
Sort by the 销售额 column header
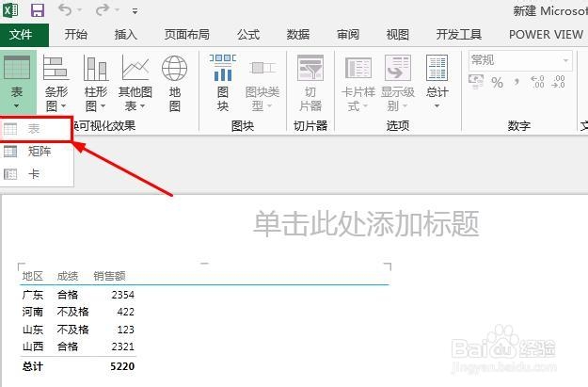click(x=109, y=276)
